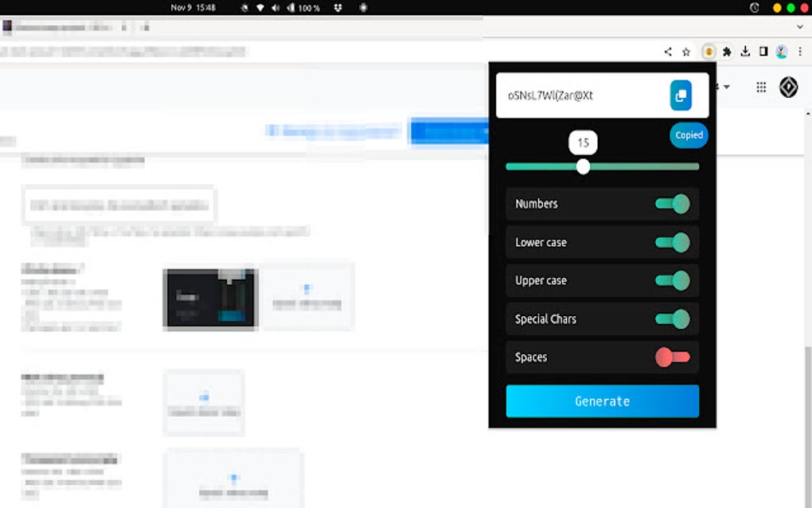The image size is (812, 508).
Task: Copy the generated password with the copy icon
Action: coord(679,95)
